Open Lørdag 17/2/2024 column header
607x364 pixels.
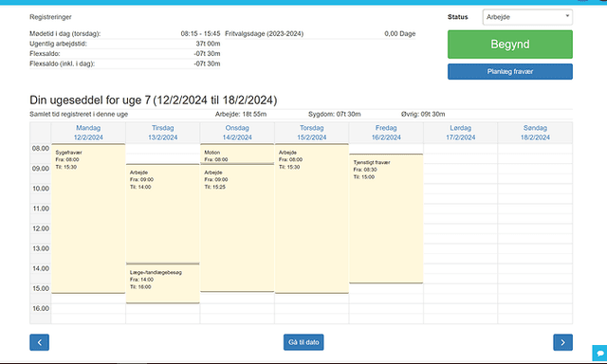tap(460, 133)
